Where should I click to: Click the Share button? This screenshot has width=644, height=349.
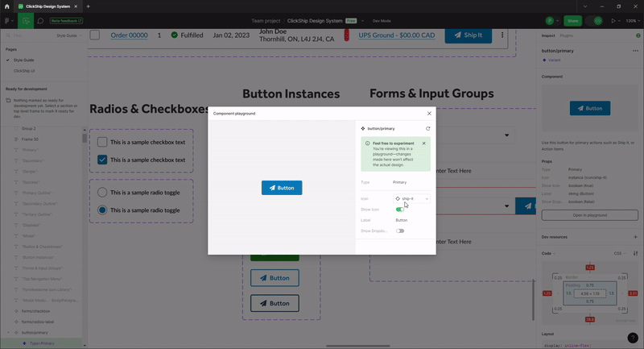click(572, 21)
